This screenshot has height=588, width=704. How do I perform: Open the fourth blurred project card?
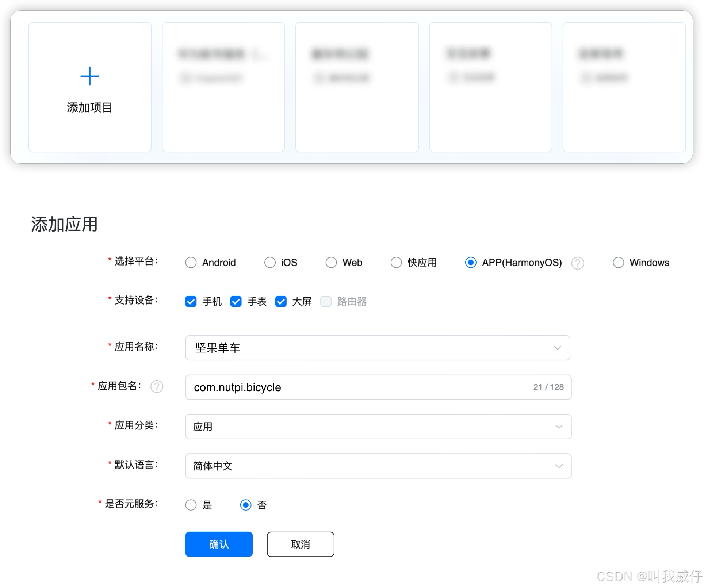click(x=491, y=87)
